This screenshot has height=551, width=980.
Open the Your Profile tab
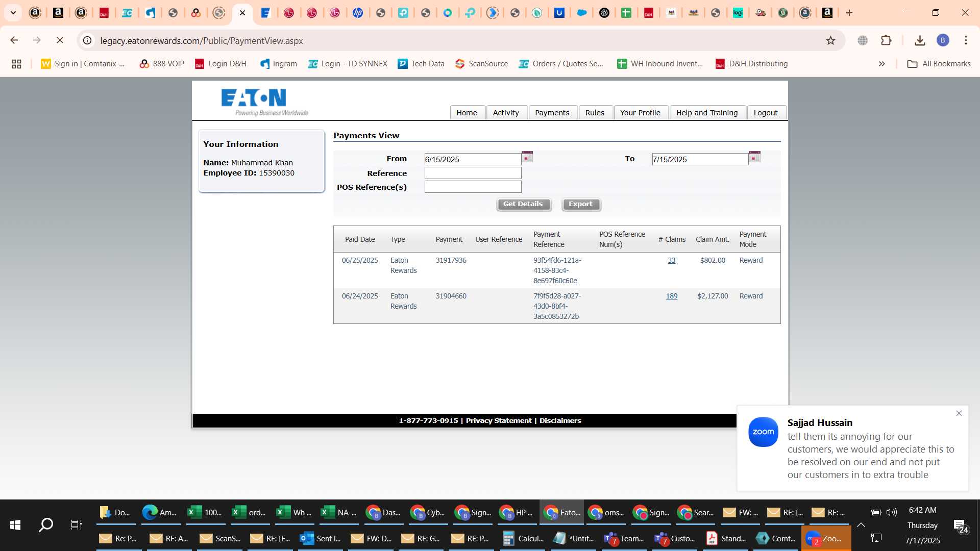640,113
